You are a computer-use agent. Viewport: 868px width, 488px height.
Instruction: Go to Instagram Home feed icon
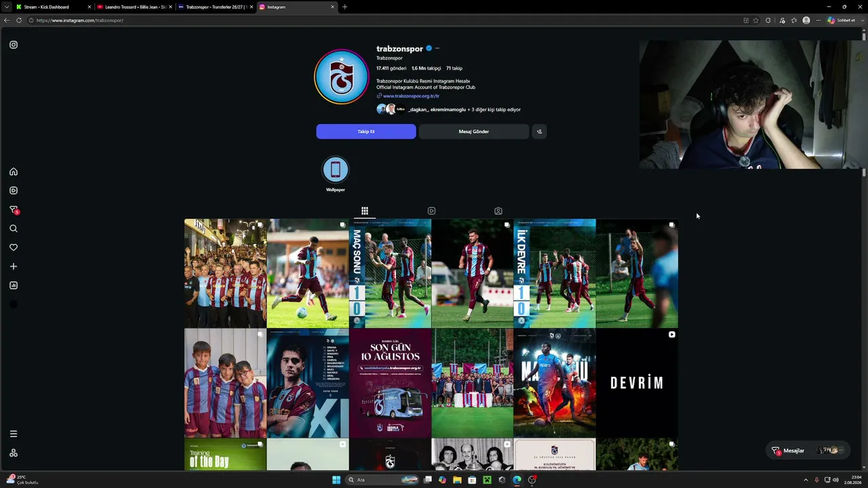[x=14, y=171]
